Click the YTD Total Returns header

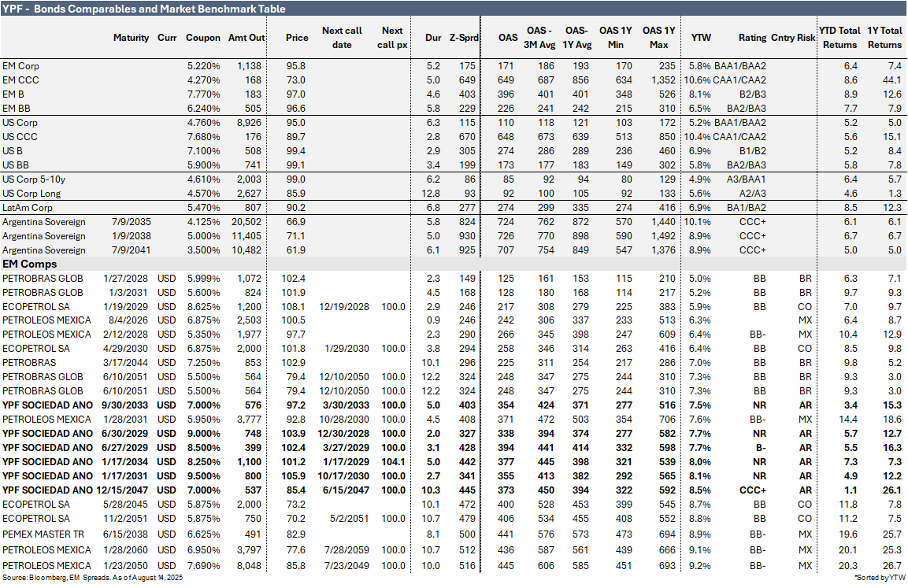(x=839, y=38)
